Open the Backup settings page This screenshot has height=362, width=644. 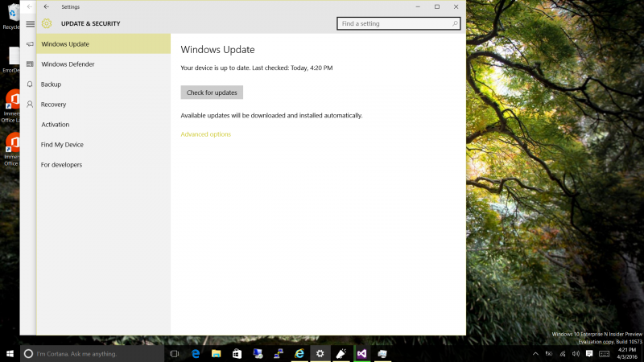[51, 84]
